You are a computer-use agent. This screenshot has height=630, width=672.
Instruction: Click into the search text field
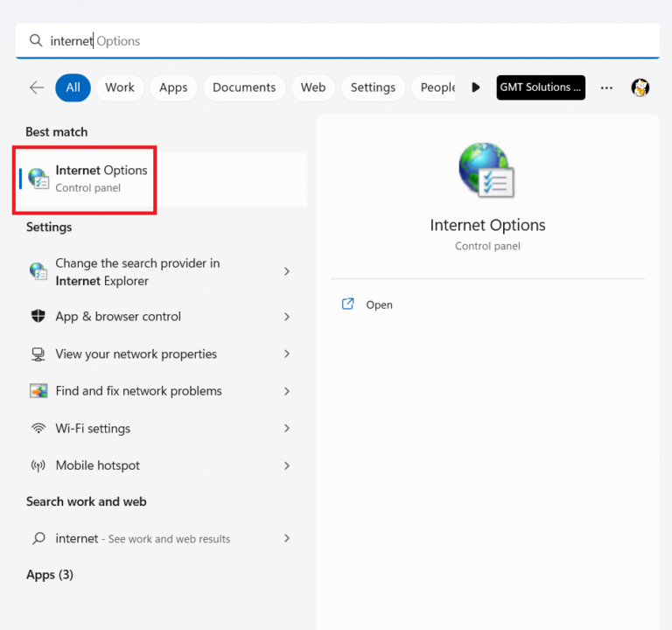[x=338, y=41]
